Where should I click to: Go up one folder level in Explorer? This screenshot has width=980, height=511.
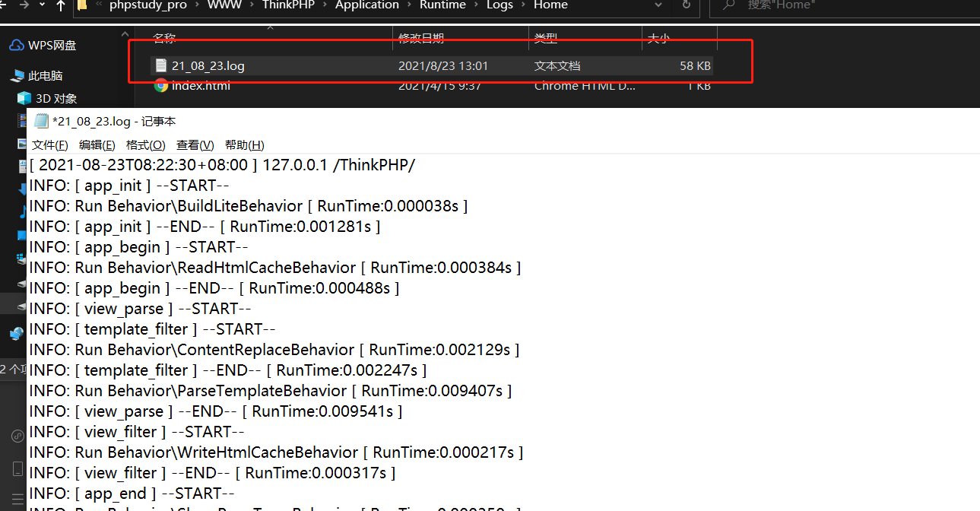pyautogui.click(x=60, y=5)
